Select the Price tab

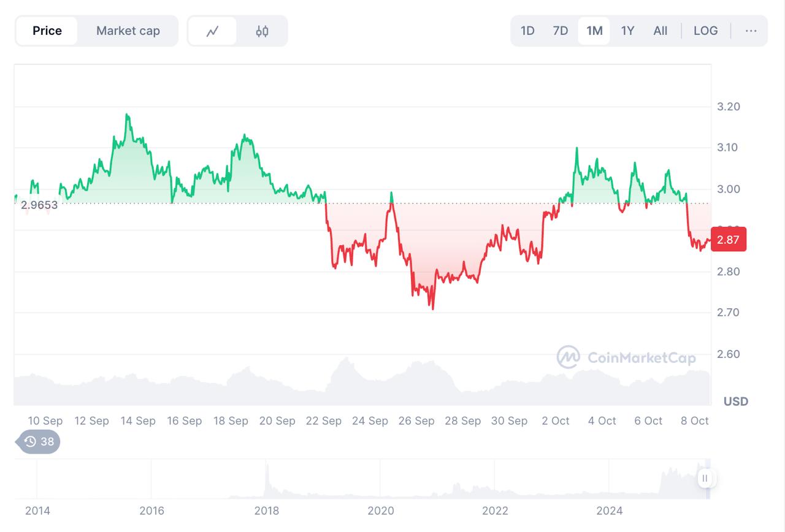[x=47, y=31]
